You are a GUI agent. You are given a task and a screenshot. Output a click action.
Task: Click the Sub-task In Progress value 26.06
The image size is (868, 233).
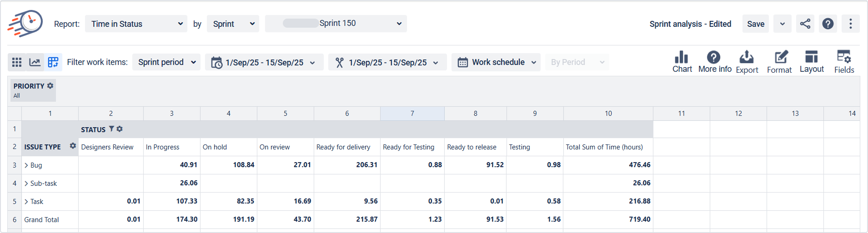point(172,183)
